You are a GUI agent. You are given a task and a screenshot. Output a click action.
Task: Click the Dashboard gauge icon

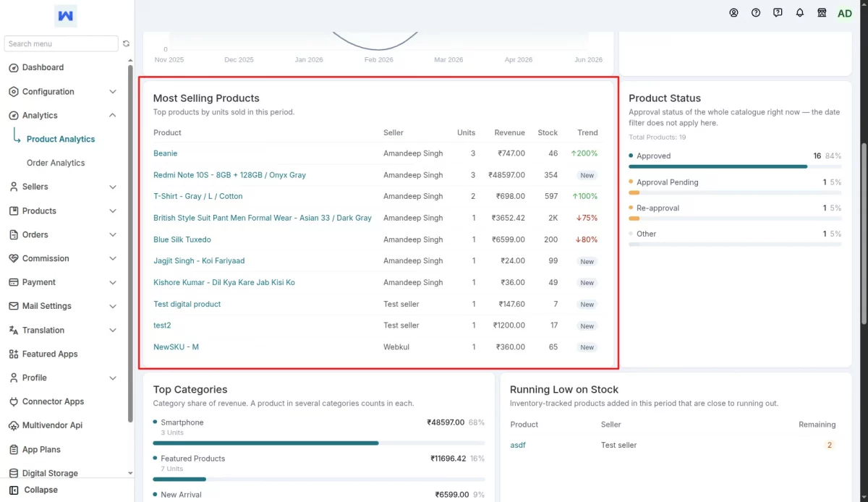14,68
